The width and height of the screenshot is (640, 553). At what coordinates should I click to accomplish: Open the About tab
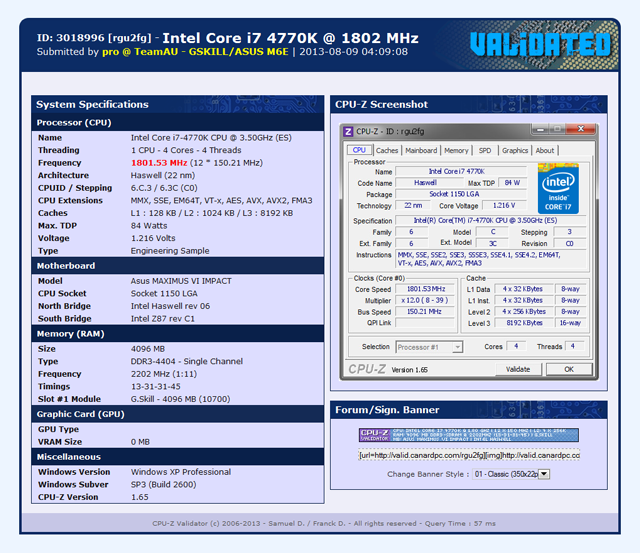coord(544,151)
